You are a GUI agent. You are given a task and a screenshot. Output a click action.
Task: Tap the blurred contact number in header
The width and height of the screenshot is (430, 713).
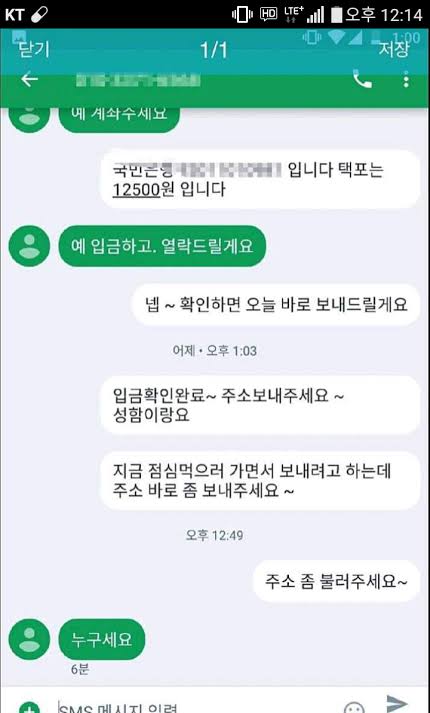pos(138,80)
